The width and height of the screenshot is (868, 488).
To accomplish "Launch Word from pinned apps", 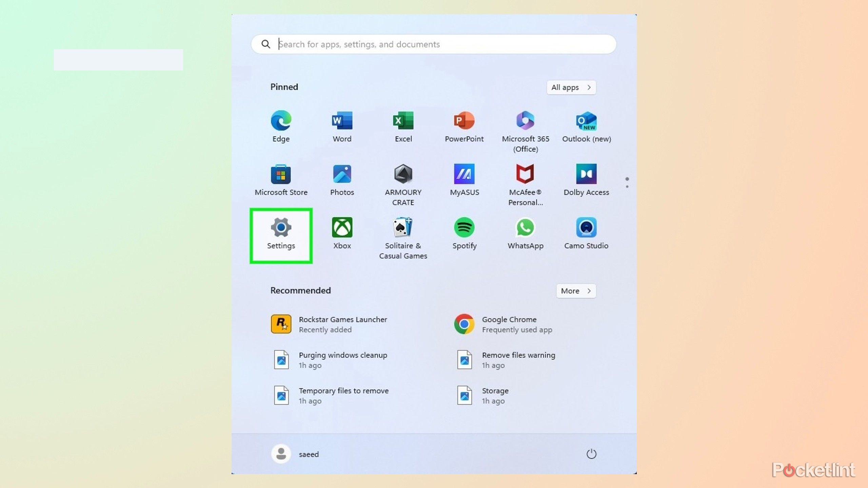I will coord(342,126).
